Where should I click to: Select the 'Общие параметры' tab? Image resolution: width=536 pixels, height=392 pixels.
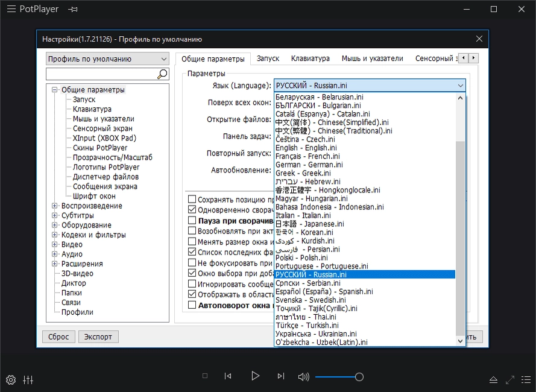[x=213, y=58]
